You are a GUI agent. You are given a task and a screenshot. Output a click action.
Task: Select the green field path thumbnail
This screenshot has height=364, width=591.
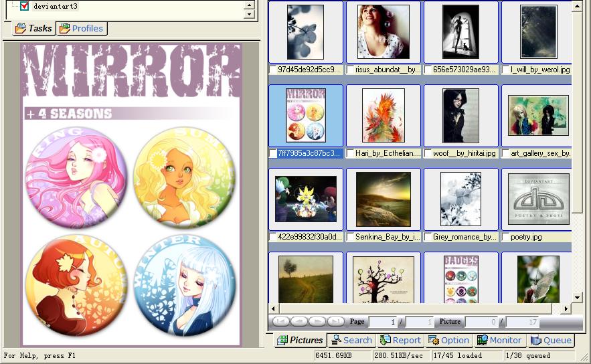coord(306,279)
